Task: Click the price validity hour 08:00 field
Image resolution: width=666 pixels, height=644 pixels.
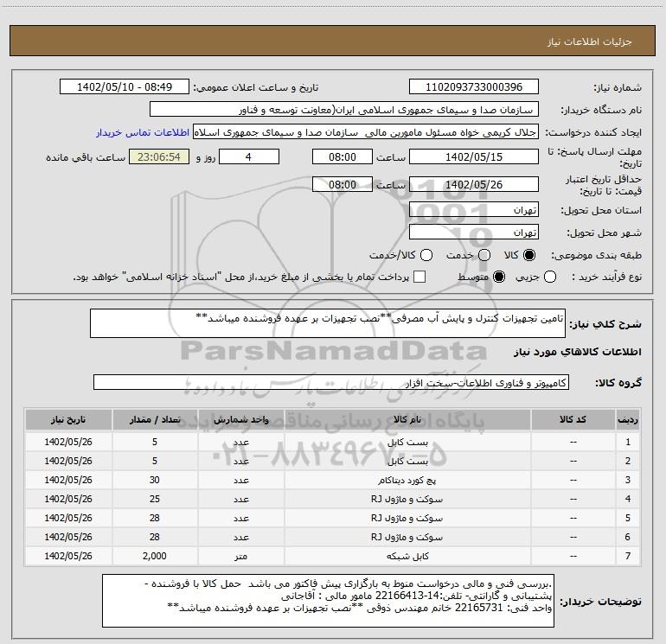Action: point(343,185)
